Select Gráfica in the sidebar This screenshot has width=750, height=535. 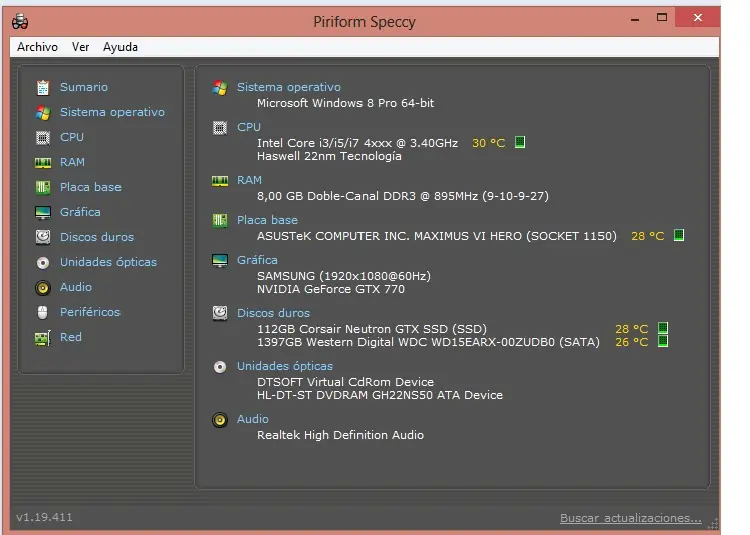click(x=80, y=212)
